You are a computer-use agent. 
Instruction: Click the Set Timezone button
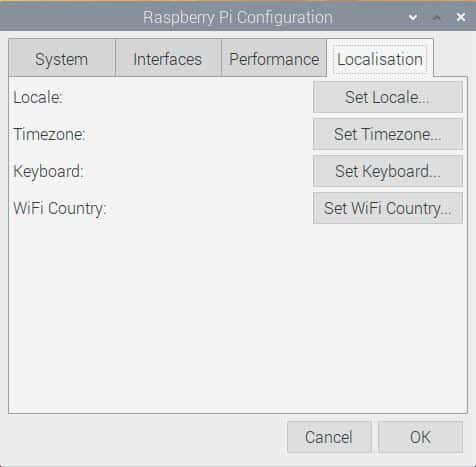[388, 134]
